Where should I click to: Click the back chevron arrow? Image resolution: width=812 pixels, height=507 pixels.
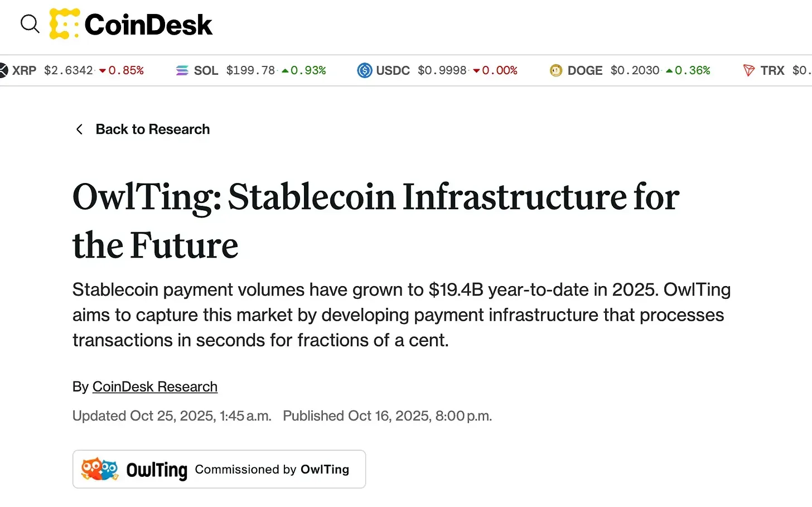click(79, 129)
